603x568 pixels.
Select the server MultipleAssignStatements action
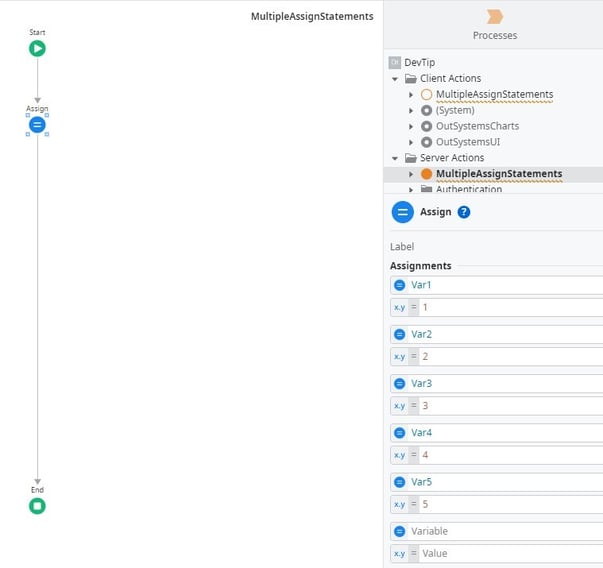click(498, 174)
